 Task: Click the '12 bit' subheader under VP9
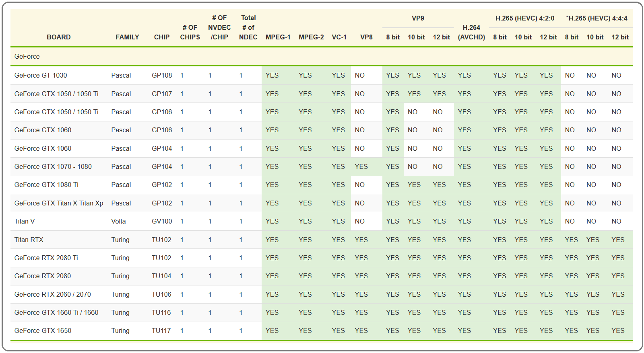[442, 37]
